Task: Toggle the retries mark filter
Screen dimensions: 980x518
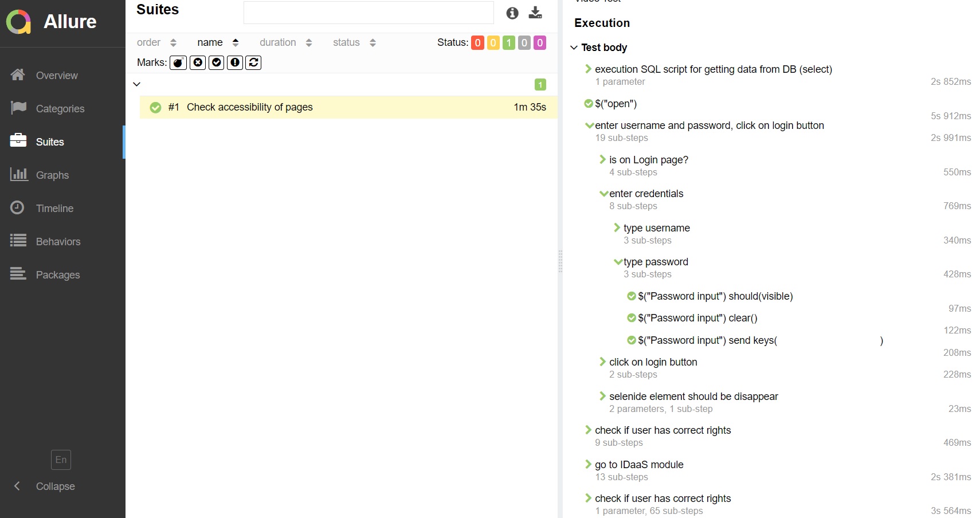Action: 253,62
